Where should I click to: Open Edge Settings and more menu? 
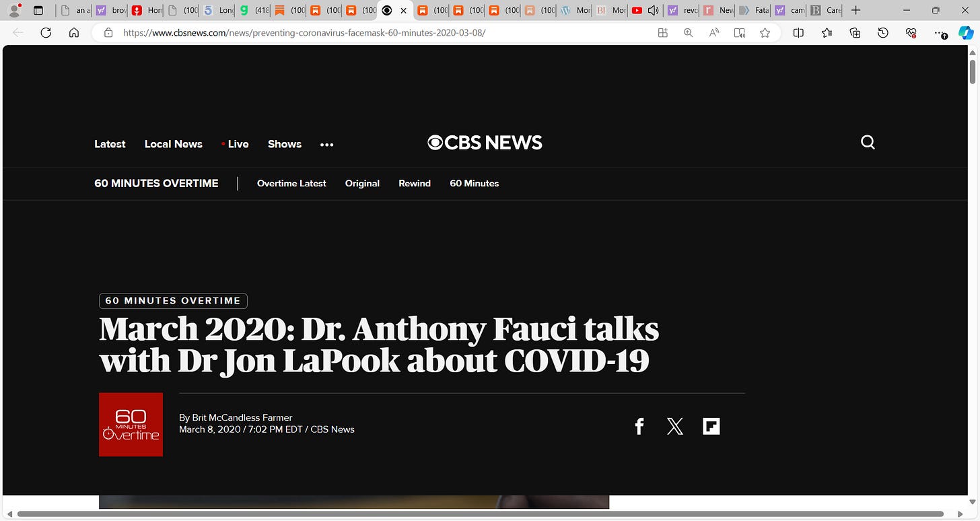coord(940,32)
